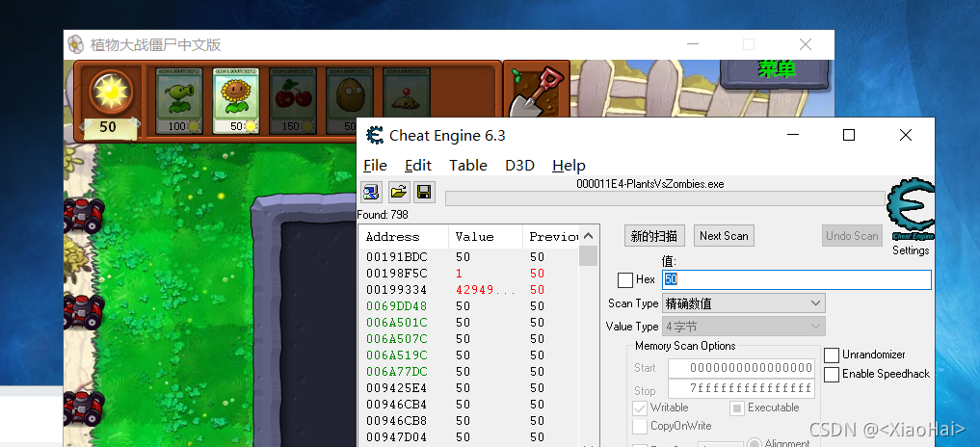Image resolution: width=980 pixels, height=447 pixels.
Task: Enable the Hex checkbox
Action: click(x=625, y=279)
